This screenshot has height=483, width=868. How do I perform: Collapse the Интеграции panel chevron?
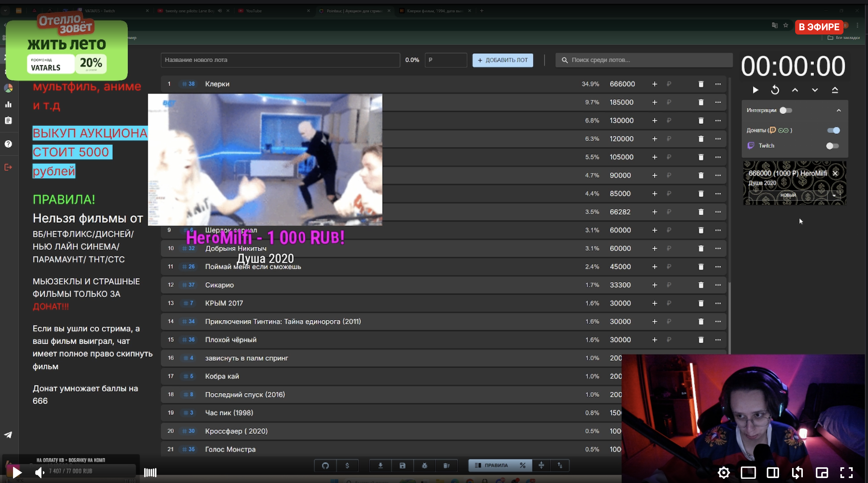coord(838,110)
